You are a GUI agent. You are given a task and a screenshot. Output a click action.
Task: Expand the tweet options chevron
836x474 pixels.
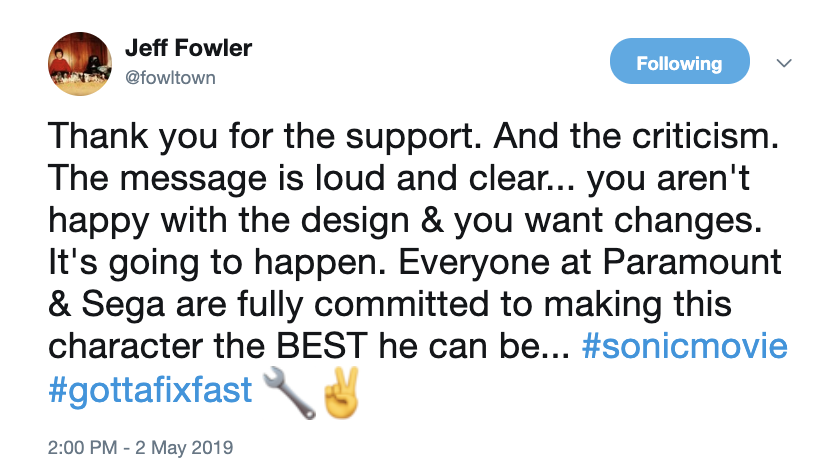coord(784,63)
